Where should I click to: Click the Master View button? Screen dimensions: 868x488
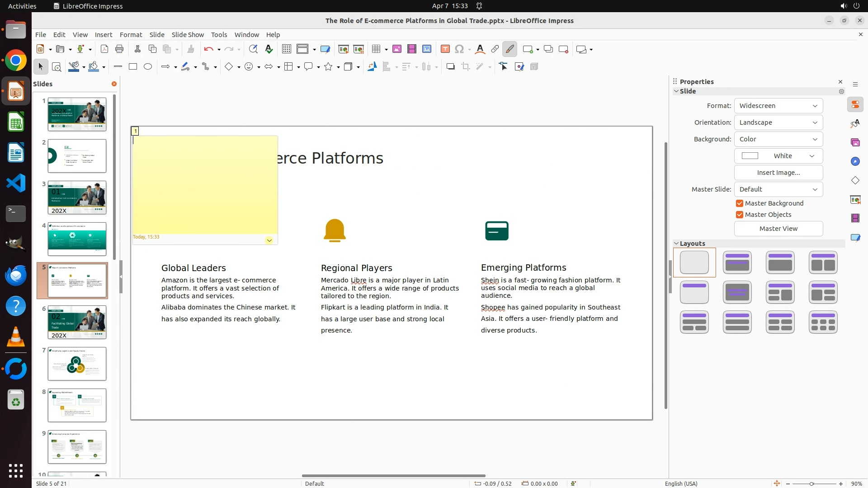coord(778,229)
